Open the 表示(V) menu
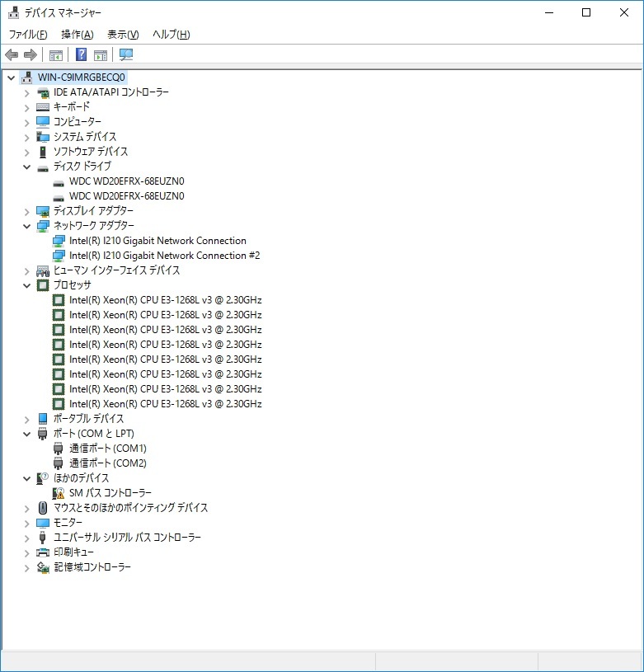Image resolution: width=644 pixels, height=672 pixels. [123, 35]
